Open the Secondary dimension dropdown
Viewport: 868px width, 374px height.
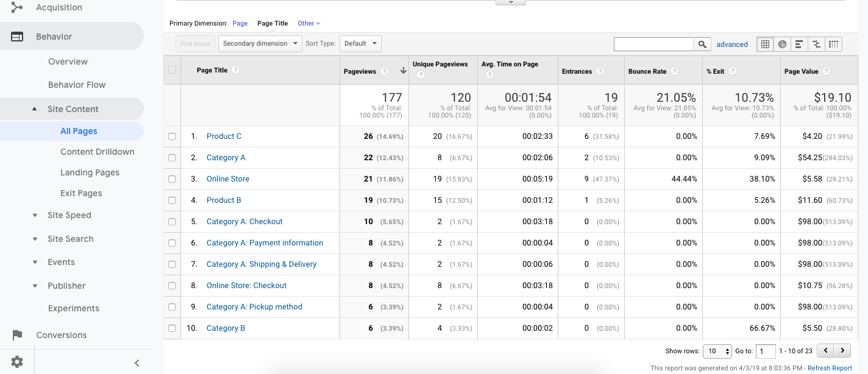(260, 44)
